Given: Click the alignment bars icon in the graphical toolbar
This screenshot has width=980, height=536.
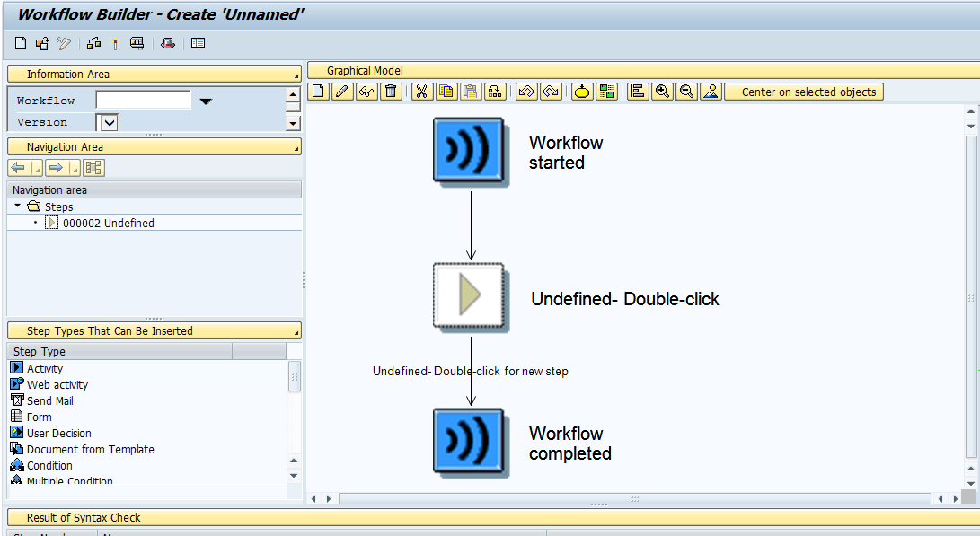Looking at the screenshot, I should click(638, 92).
